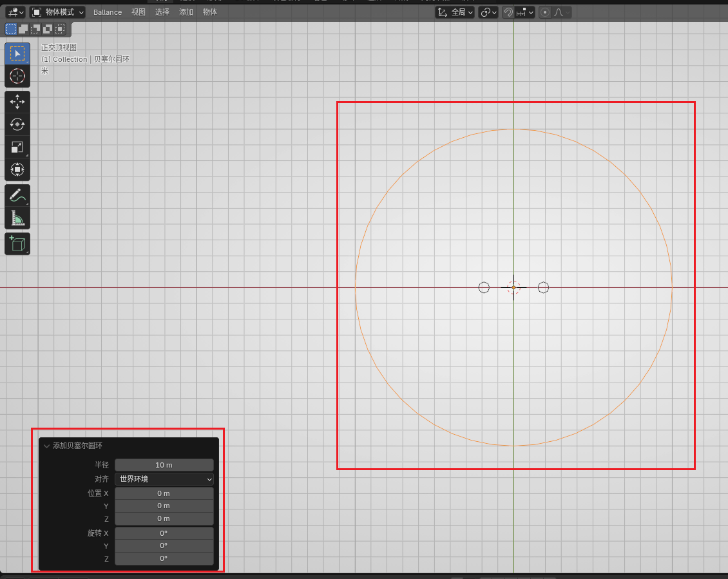The width and height of the screenshot is (728, 579).
Task: Select the Move tool
Action: (x=17, y=102)
